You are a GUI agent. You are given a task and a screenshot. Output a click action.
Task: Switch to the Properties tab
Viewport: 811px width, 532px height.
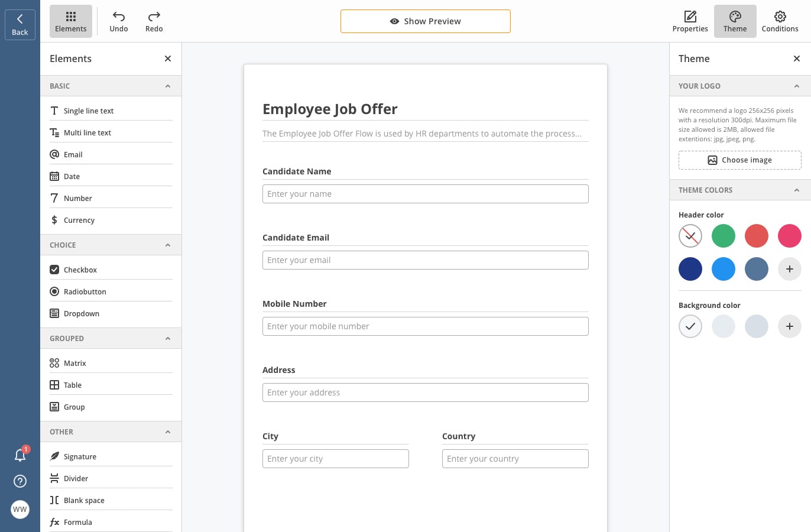690,21
